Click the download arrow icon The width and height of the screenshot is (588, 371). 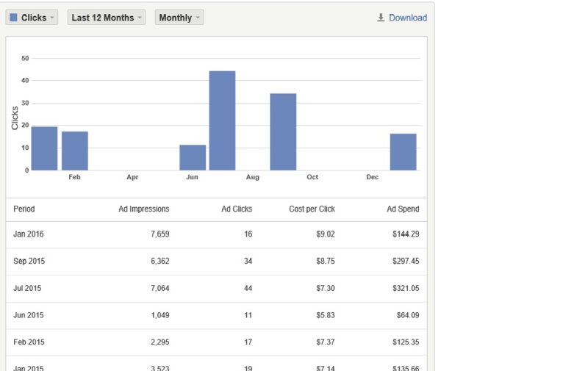[x=381, y=18]
